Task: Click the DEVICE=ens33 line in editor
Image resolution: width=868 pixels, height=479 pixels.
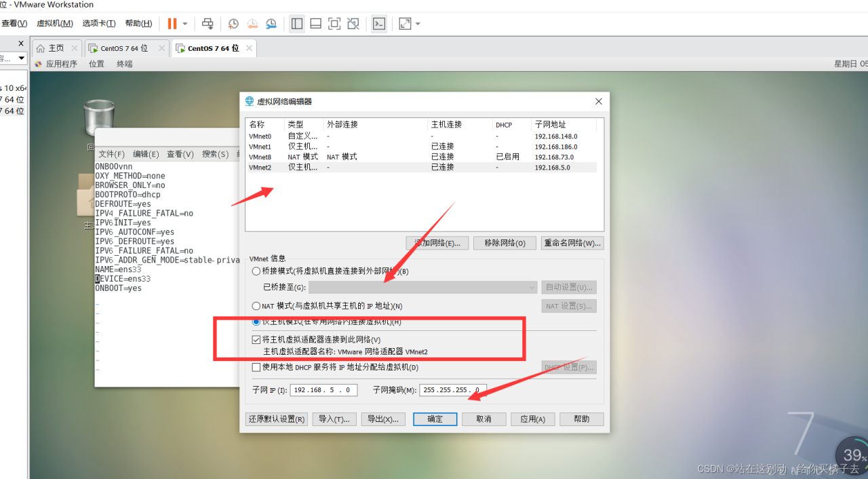Action: [x=123, y=279]
